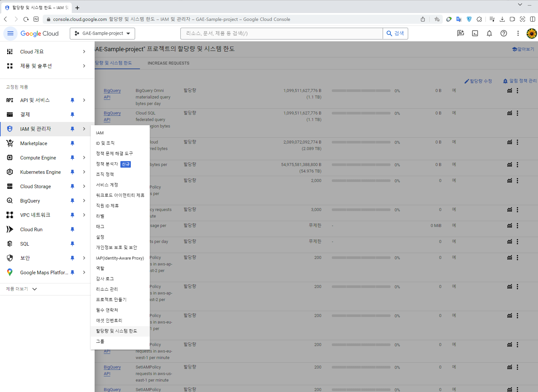538x392 pixels.
Task: Open a new browser tab
Action: point(77,8)
